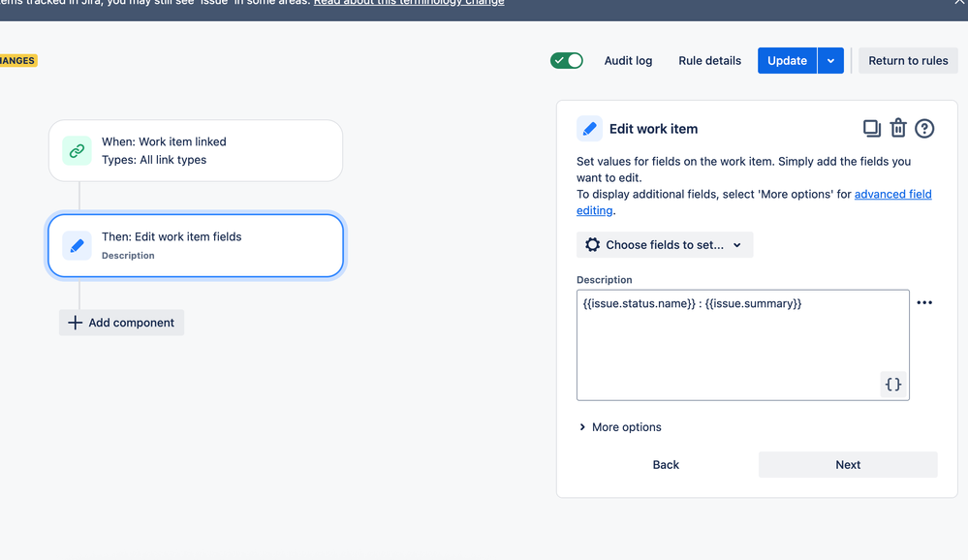Open the Update button dropdown arrow
Viewport: 968px width, 560px height.
coord(831,60)
